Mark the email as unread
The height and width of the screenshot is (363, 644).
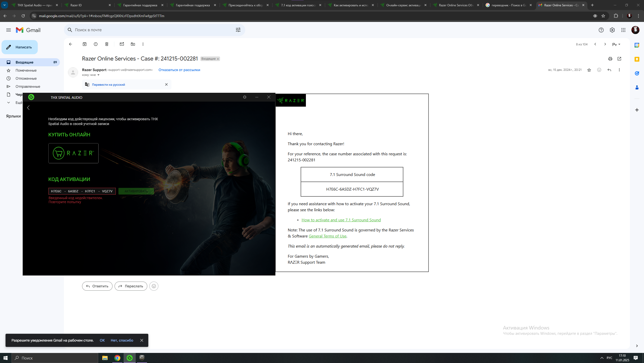coord(122,44)
